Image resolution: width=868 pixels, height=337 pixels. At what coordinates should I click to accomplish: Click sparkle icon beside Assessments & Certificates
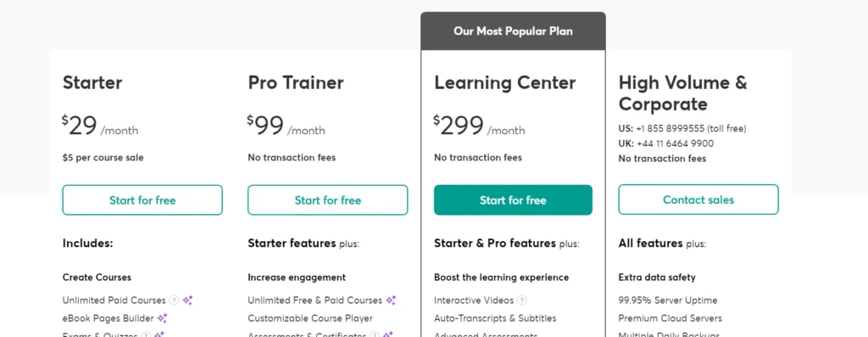(388, 334)
